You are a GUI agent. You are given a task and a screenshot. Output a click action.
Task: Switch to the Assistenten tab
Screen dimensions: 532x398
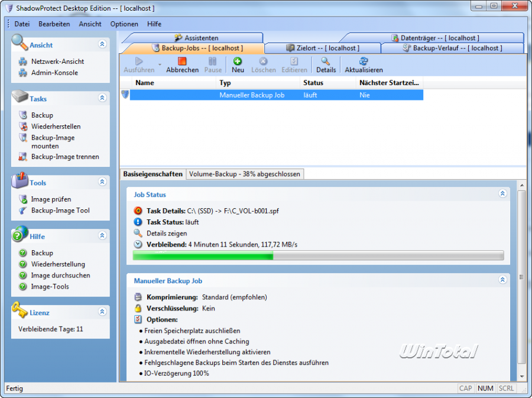(x=196, y=38)
